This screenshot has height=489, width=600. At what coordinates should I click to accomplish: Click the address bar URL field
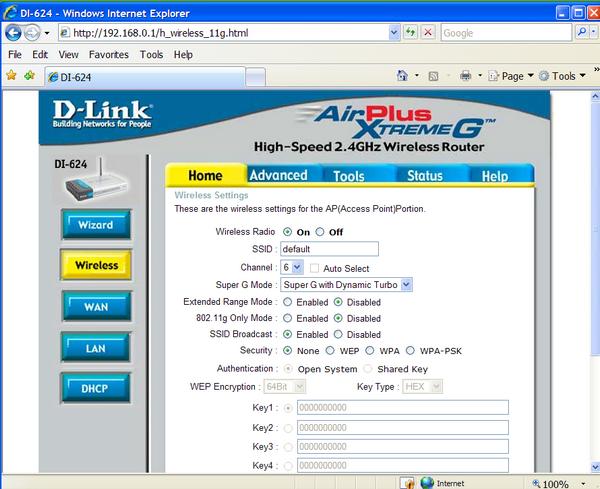tap(230, 33)
